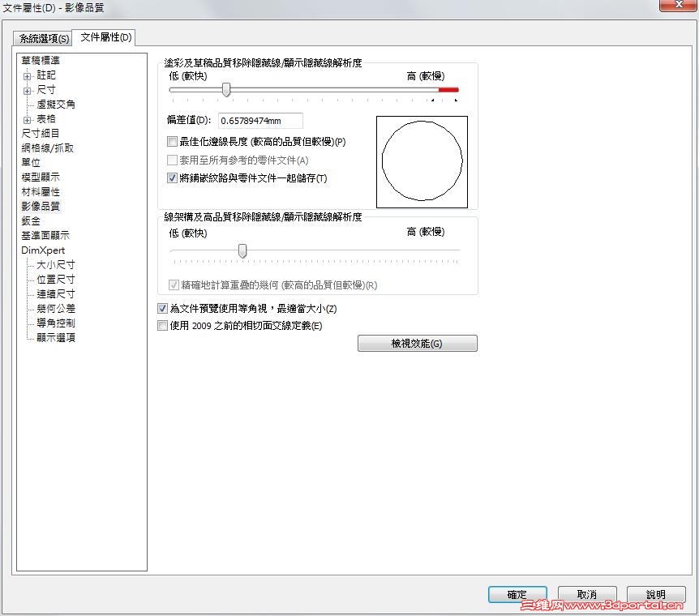Switch to the 系統選項(S) tab
Image resolution: width=699 pixels, height=616 pixels.
(x=43, y=38)
